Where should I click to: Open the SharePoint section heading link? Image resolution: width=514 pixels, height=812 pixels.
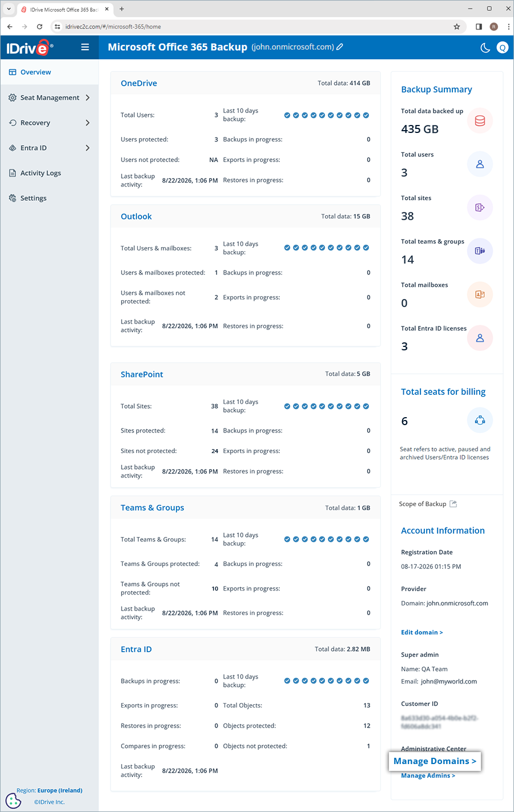[142, 374]
